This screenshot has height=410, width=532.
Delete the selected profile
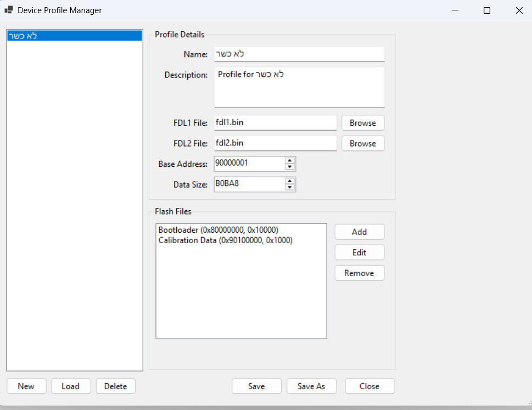(x=115, y=386)
